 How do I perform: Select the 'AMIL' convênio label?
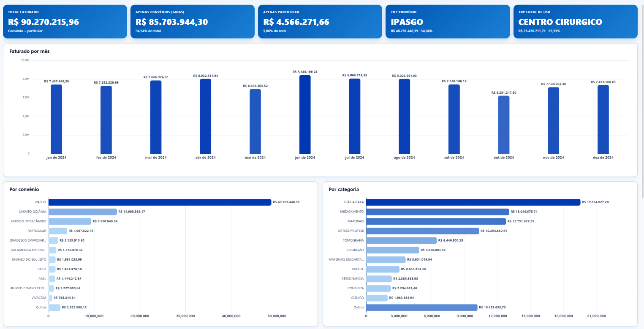(x=42, y=279)
